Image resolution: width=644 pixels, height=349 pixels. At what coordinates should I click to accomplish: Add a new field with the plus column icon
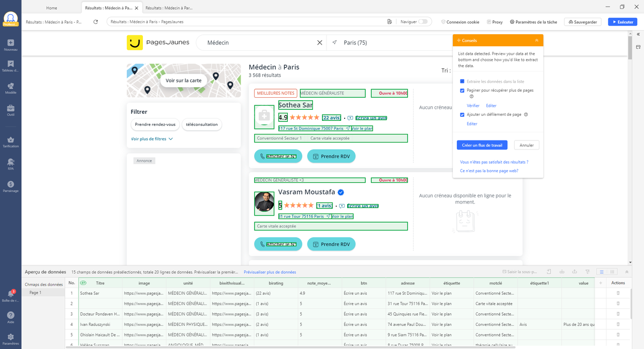(x=600, y=283)
